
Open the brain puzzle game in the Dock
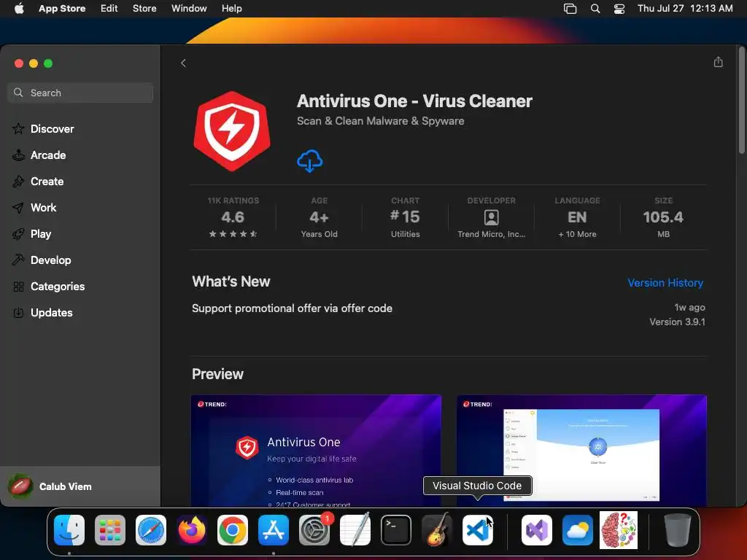(619, 530)
